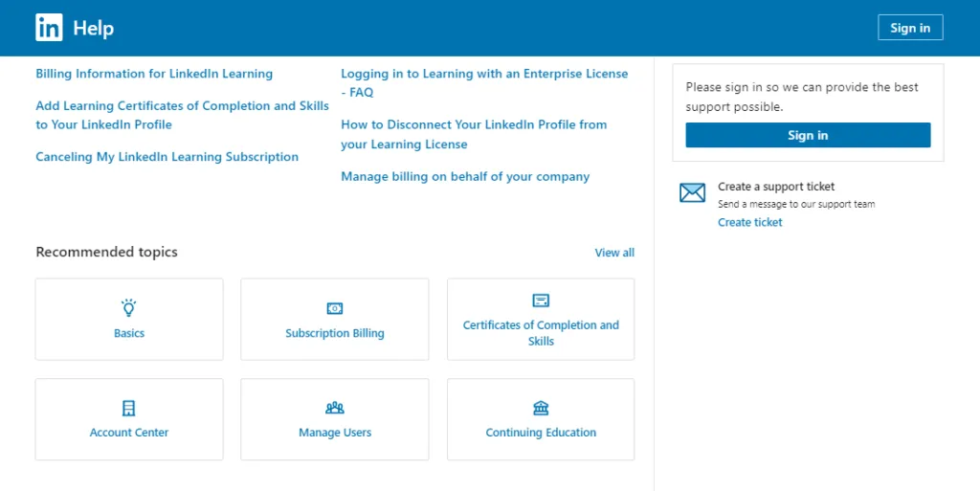This screenshot has width=980, height=491.
Task: Open Manage billing on behalf of your company
Action: pos(465,177)
